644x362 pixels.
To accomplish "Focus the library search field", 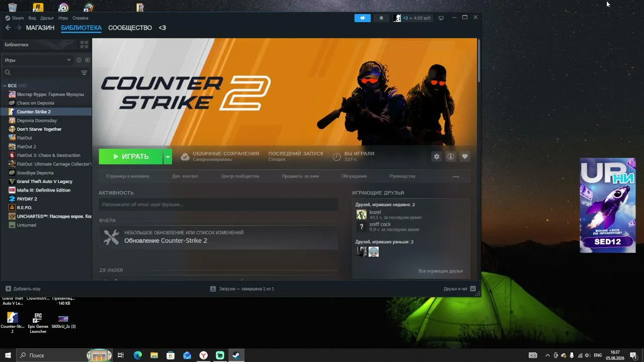I will pyautogui.click(x=40, y=73).
